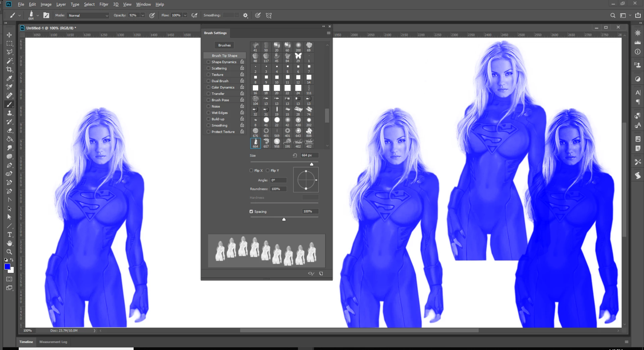Toggle symmetry paint butterfly options

[269, 15]
